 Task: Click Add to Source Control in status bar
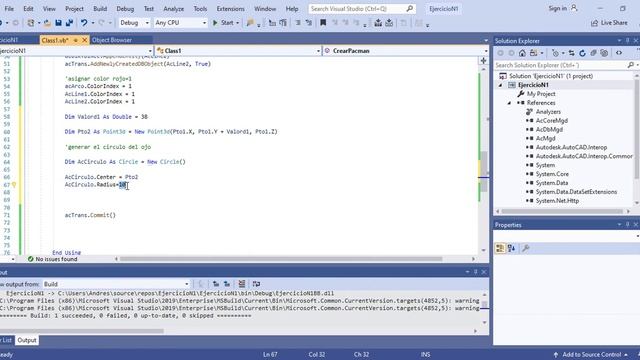point(590,355)
